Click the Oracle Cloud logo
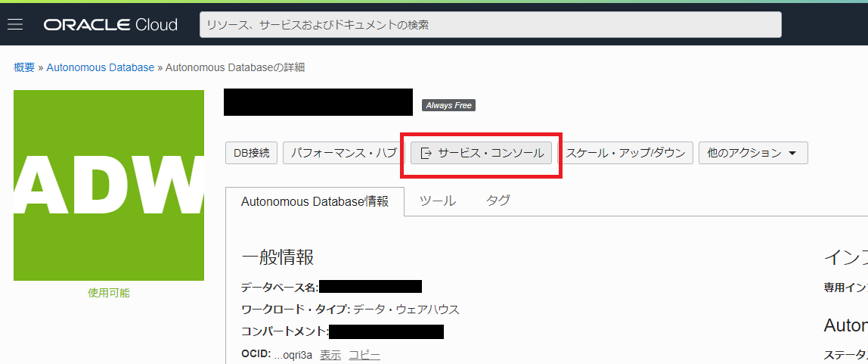The height and width of the screenshot is (364, 868). [x=110, y=24]
